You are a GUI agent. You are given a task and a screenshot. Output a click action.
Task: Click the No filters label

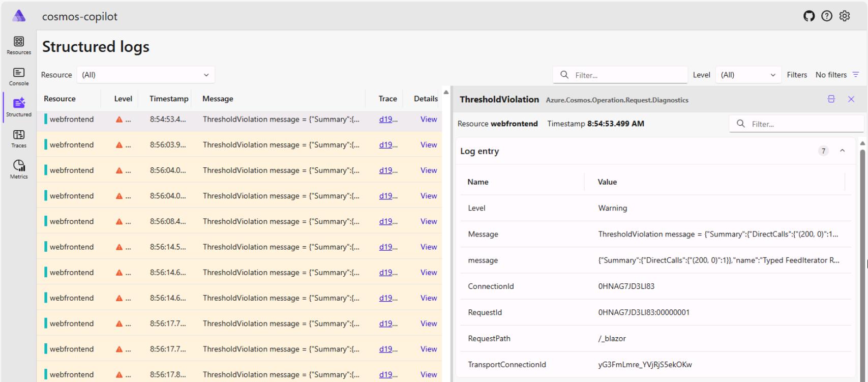(831, 75)
